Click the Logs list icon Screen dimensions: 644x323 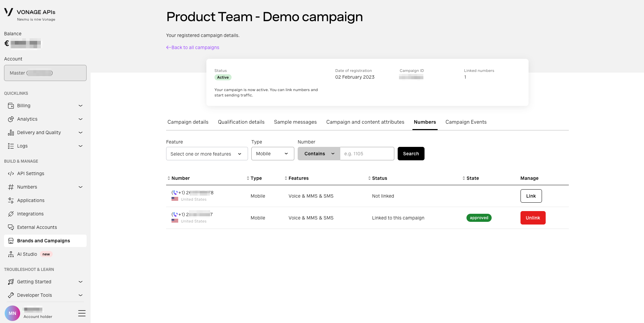point(11,146)
